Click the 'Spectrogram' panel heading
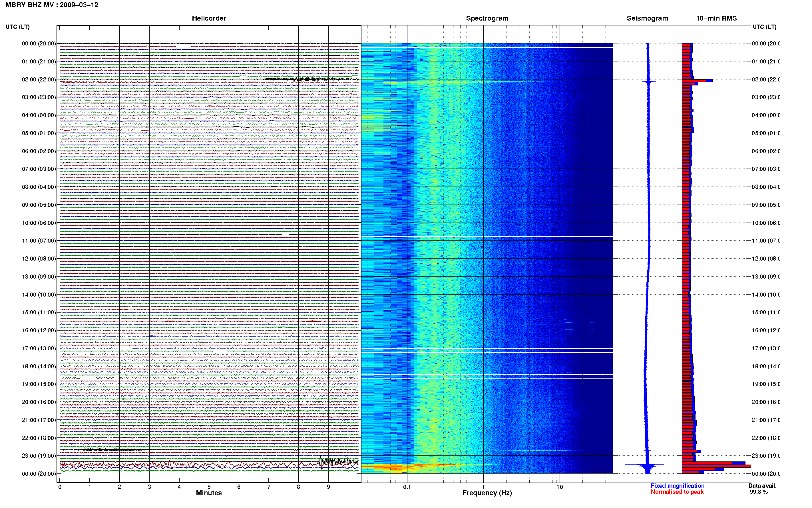 [x=487, y=18]
